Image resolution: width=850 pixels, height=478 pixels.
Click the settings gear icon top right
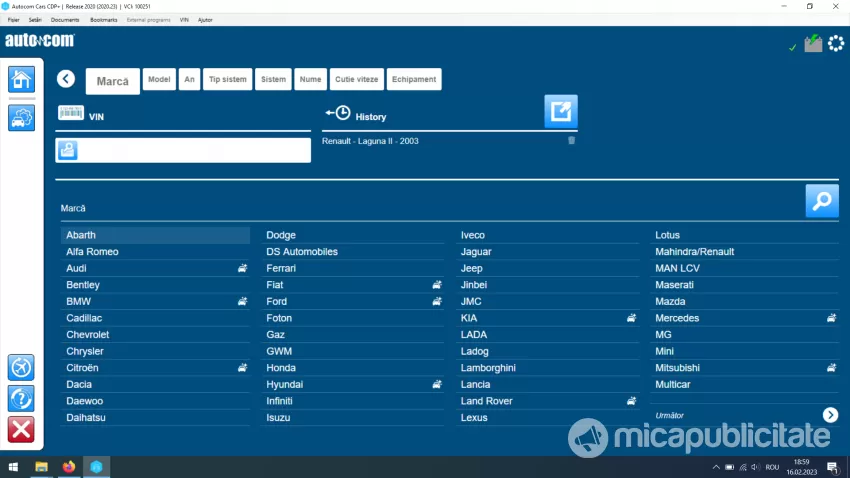point(836,43)
